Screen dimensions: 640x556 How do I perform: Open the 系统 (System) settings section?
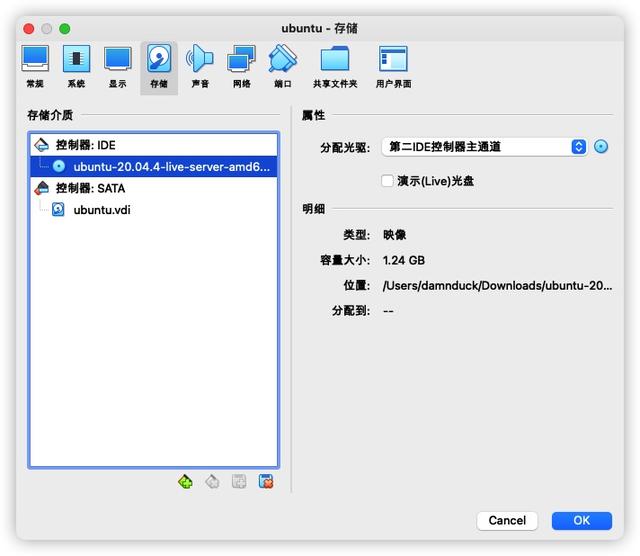pos(76,68)
